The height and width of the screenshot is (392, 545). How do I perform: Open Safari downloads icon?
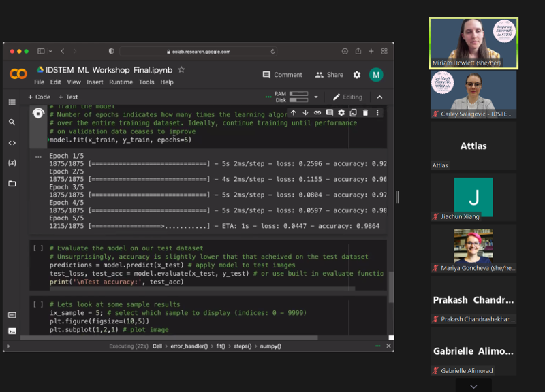[x=345, y=52]
